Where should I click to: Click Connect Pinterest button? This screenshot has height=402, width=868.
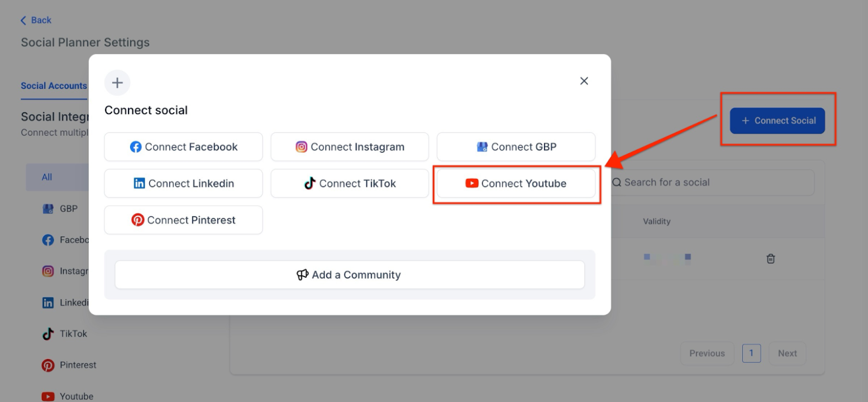pos(183,220)
